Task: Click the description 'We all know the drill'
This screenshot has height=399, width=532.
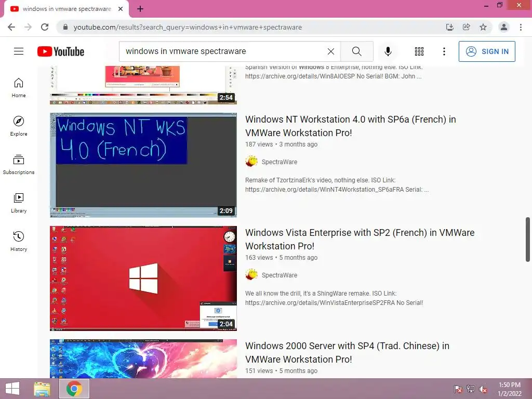Action: point(334,298)
